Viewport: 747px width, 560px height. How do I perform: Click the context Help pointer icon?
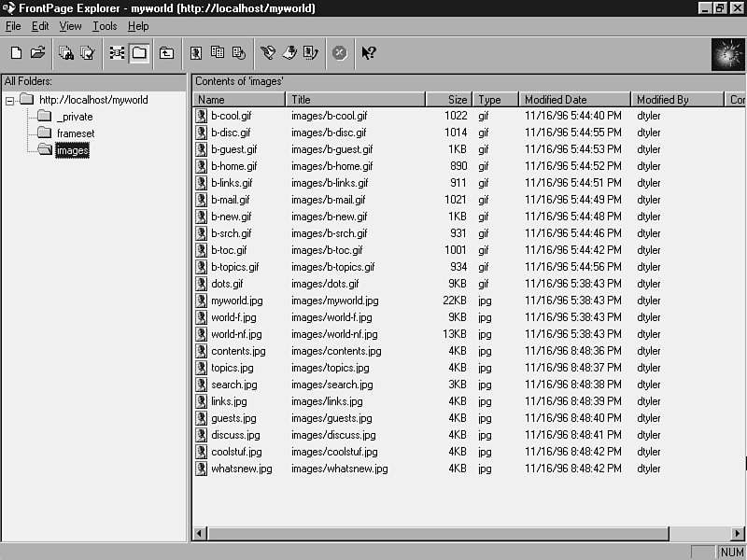pos(369,53)
